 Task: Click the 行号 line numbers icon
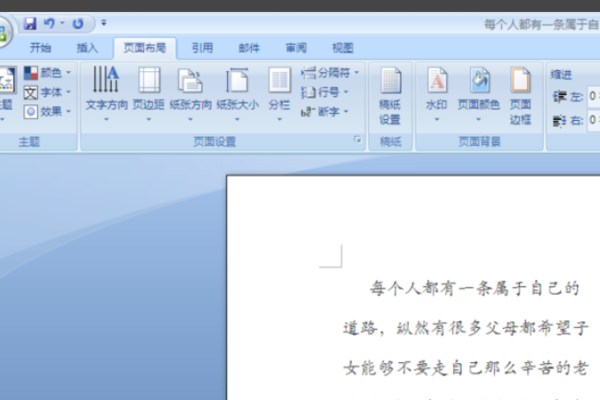pos(308,92)
